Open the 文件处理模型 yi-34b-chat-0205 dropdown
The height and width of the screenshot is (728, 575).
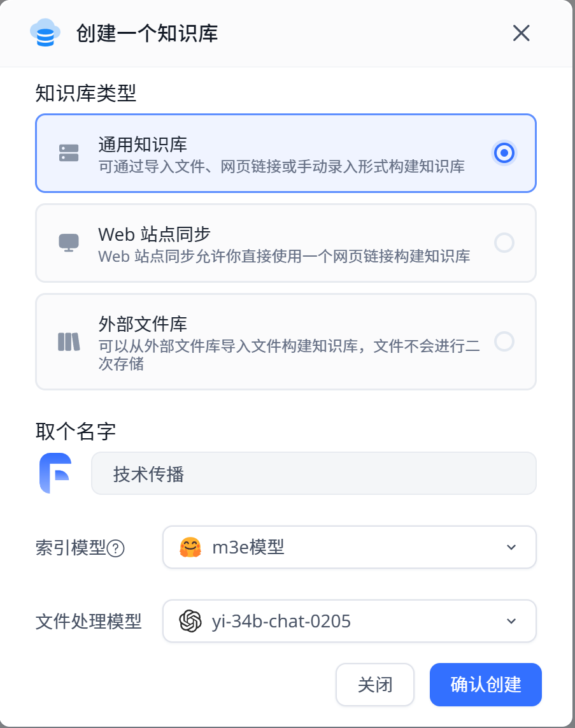click(349, 621)
